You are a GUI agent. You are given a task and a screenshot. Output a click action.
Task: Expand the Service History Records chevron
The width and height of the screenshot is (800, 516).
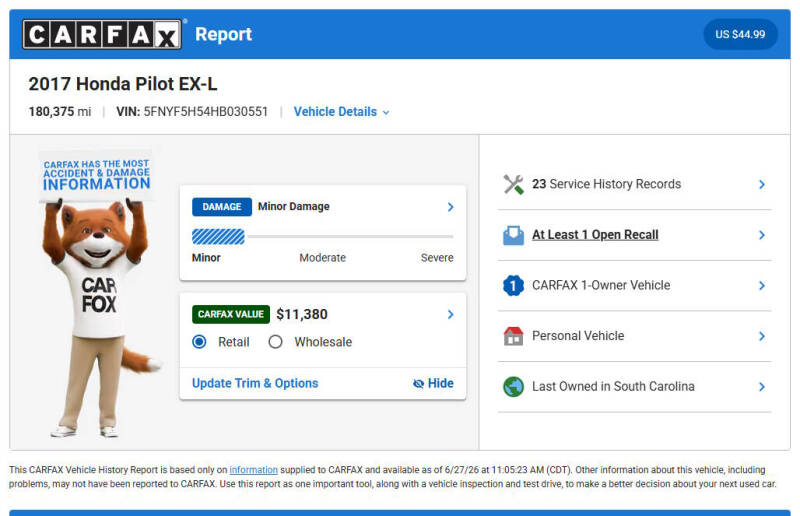click(x=762, y=184)
